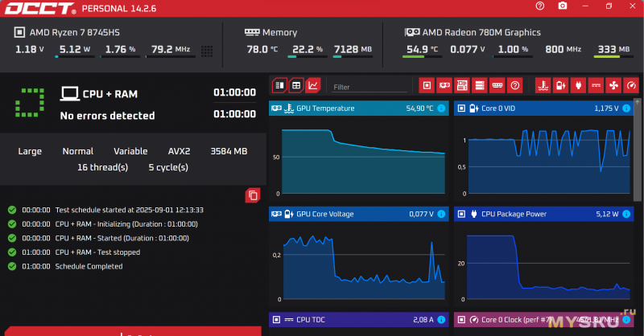Image resolution: width=644 pixels, height=336 pixels.
Task: Select the Core 0 Clock graph header
Action: point(544,320)
